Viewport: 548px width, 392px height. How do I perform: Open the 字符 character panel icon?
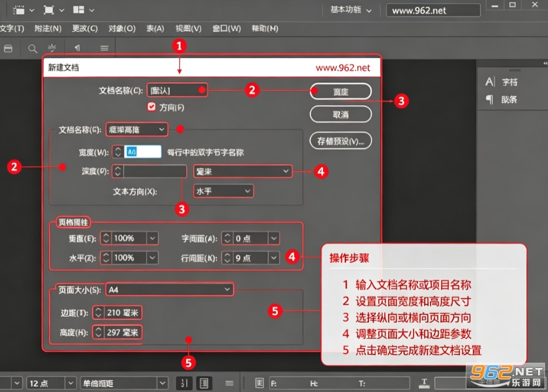pyautogui.click(x=490, y=82)
